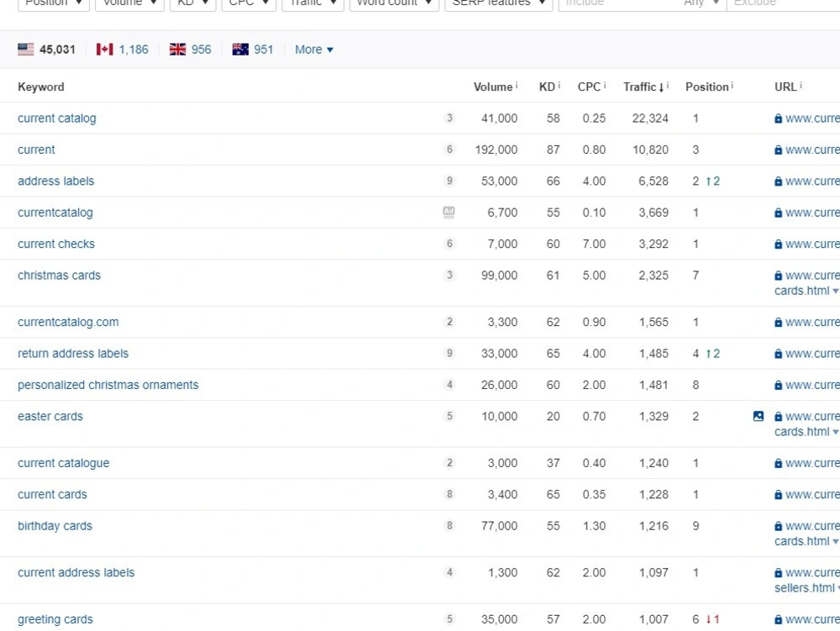
Task: Click the Volume column info icon
Action: (x=517, y=85)
